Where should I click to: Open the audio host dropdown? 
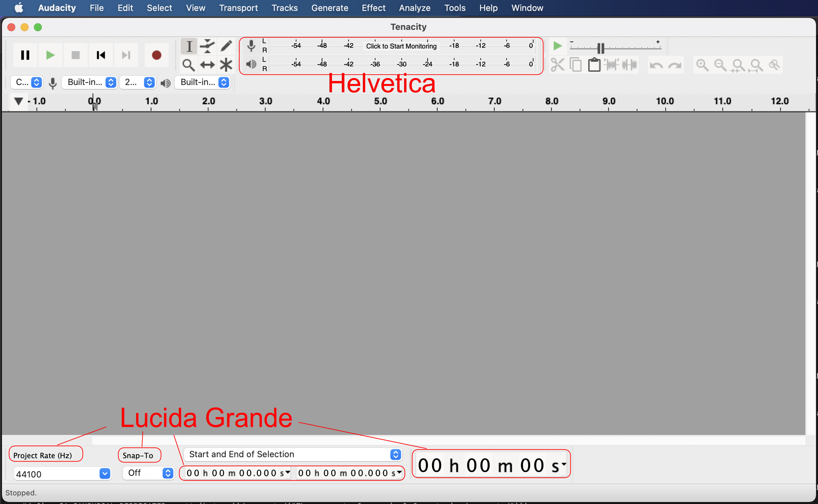click(x=27, y=82)
